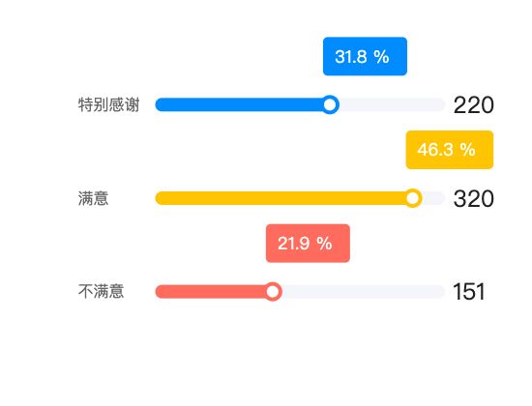532x406 pixels.
Task: Click the empty gray track of 不满意 bar
Action: pos(363,291)
